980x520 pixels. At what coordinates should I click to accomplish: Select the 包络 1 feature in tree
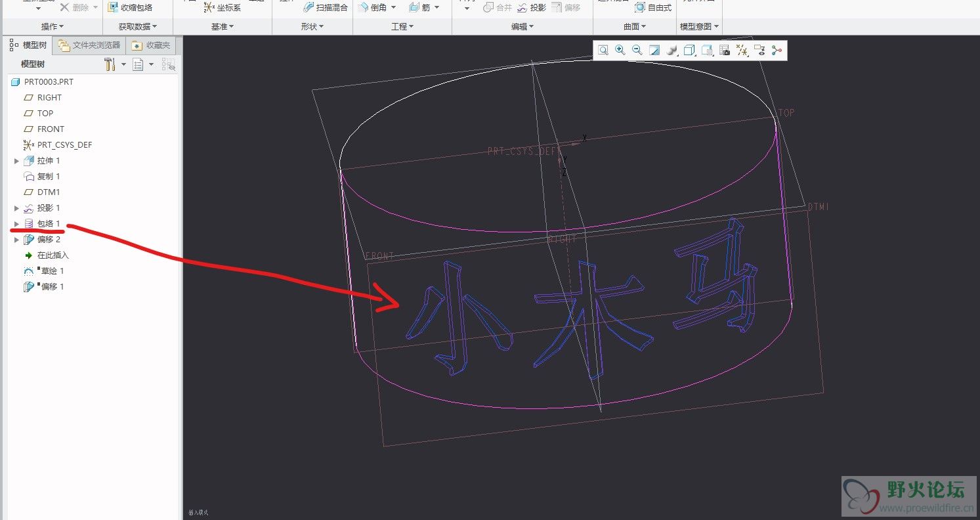pos(42,224)
